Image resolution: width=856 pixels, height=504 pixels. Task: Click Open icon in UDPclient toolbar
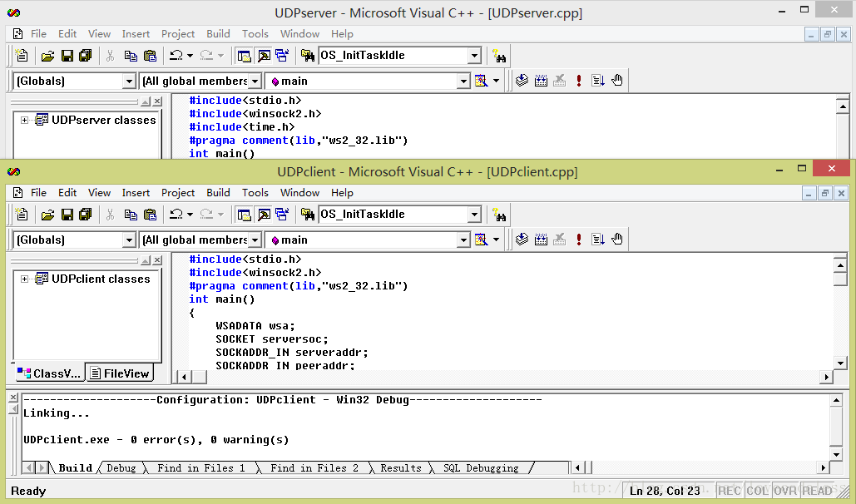point(48,215)
